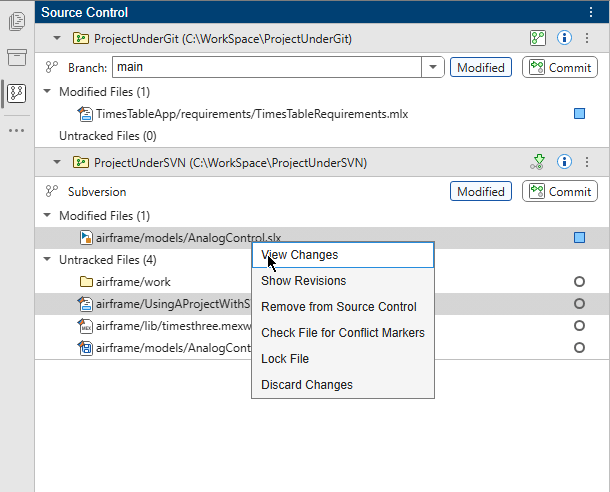Click the branch icon beside Branch label

point(52,67)
